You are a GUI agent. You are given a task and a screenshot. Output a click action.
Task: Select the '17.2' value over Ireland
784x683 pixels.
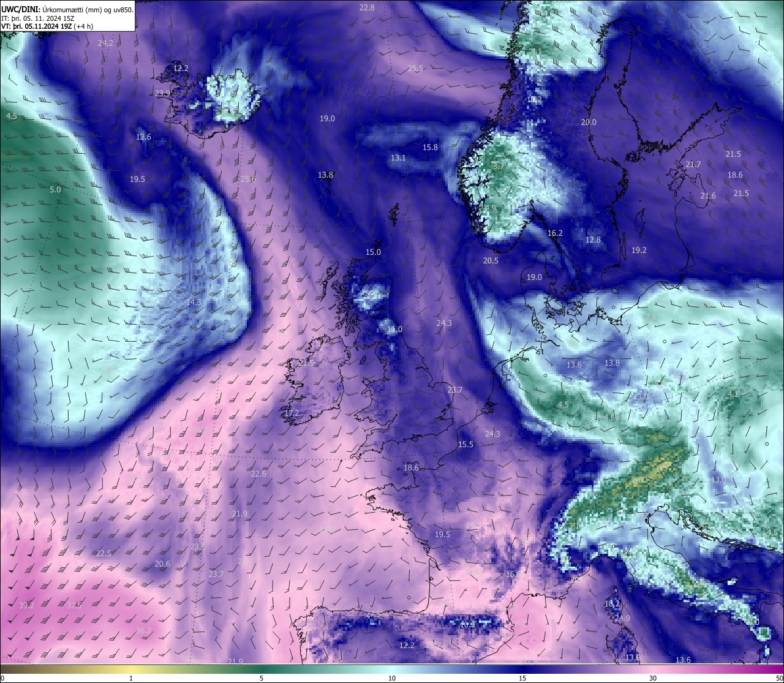click(x=292, y=413)
